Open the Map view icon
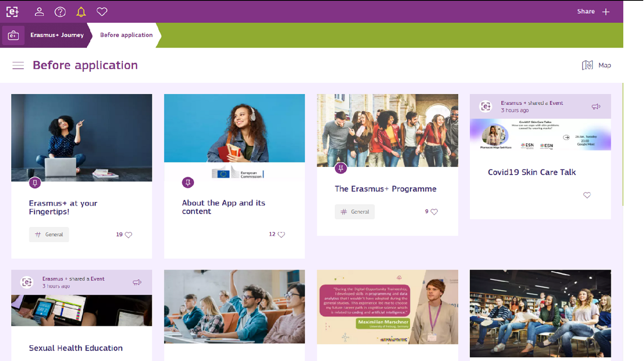 [x=587, y=65]
